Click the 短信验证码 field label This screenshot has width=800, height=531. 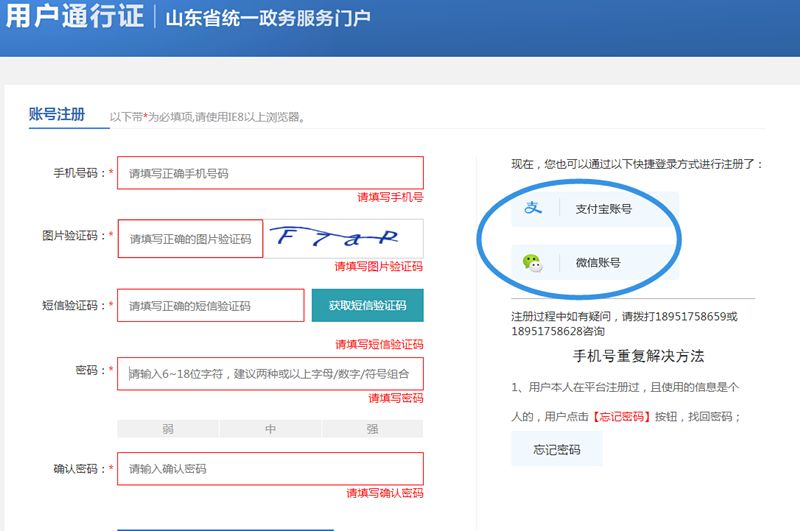click(x=73, y=305)
